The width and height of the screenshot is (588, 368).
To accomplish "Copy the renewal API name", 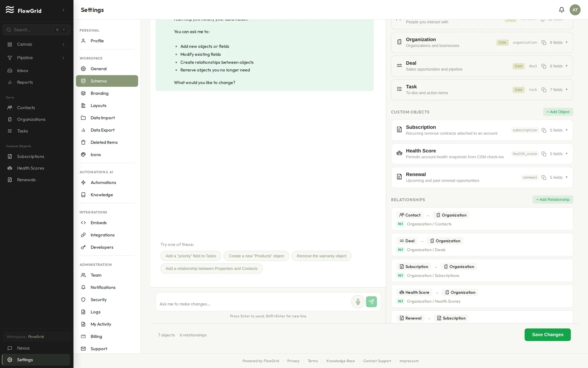I will (544, 178).
